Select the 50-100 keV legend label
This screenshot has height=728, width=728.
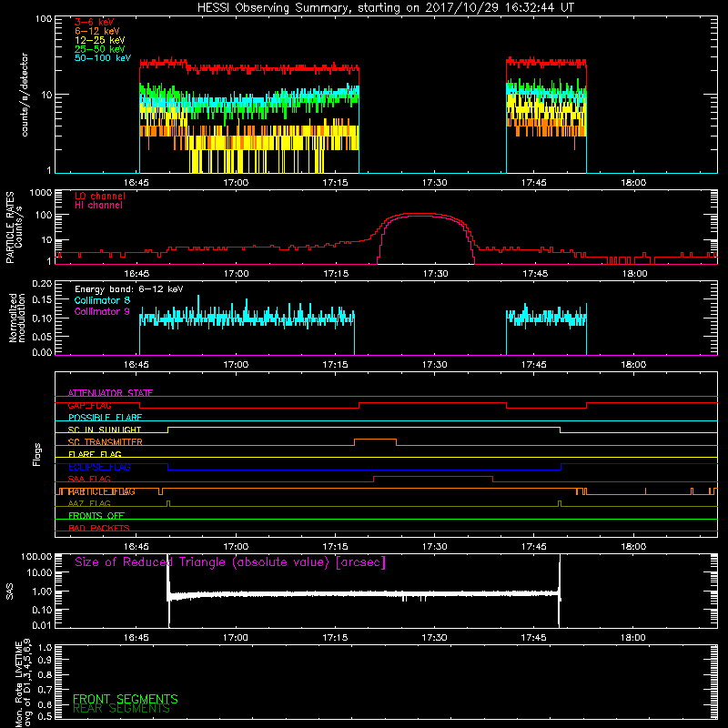click(103, 58)
